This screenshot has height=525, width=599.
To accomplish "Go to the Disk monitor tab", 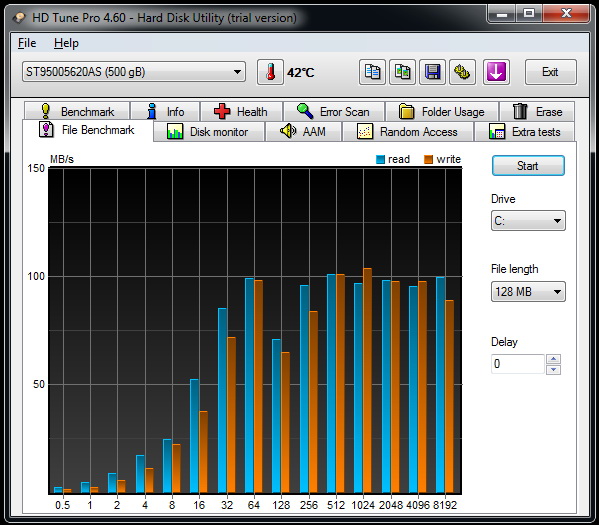I will coord(209,132).
